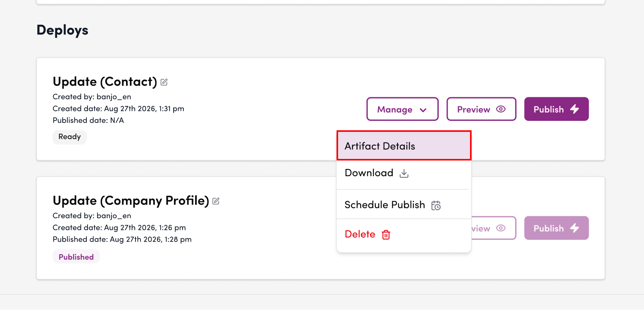The width and height of the screenshot is (644, 310).
Task: Click edit icon next to Update (Contact)
Action: (164, 82)
